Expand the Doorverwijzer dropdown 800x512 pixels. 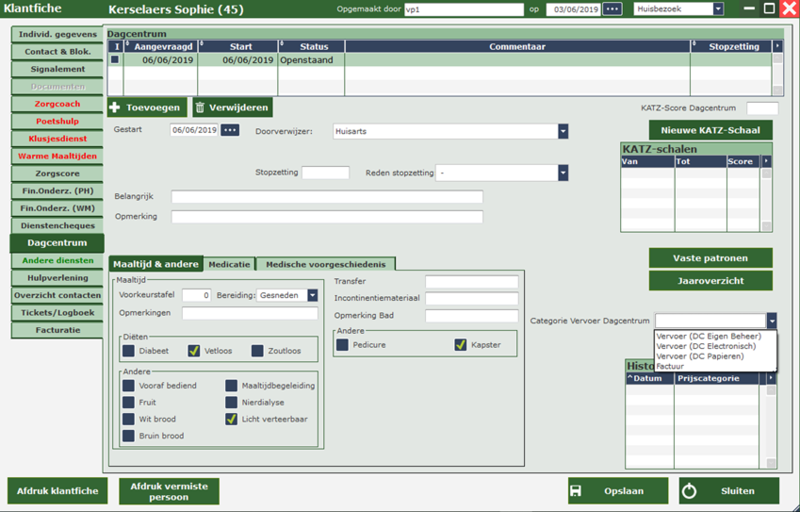(562, 131)
